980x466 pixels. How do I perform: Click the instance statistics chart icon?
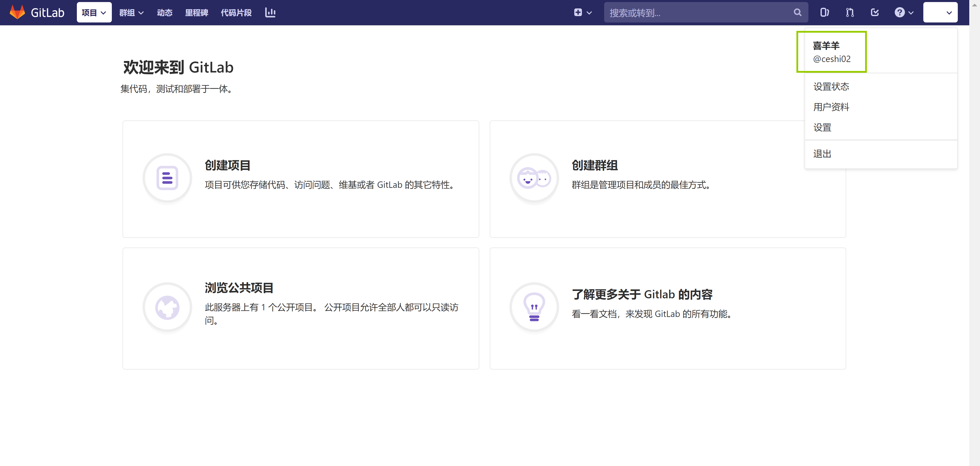[270, 13]
